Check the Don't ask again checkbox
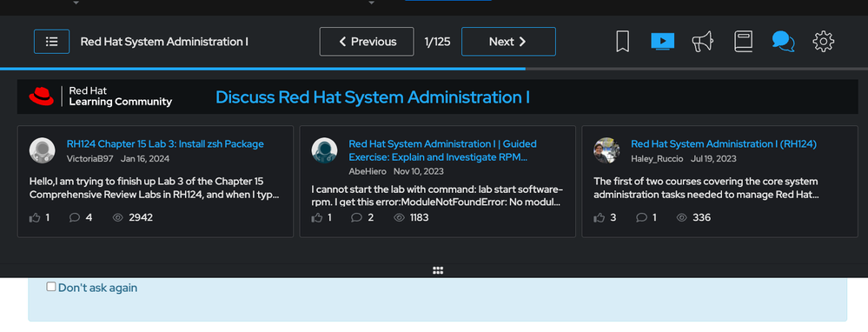Viewport: 868px width, 332px height. coord(51,287)
